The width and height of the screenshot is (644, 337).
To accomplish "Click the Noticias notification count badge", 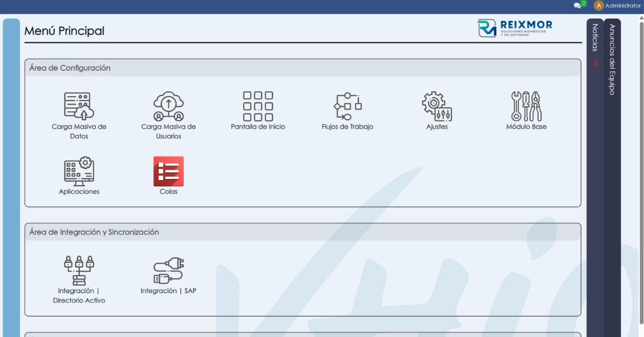I will coord(595,63).
